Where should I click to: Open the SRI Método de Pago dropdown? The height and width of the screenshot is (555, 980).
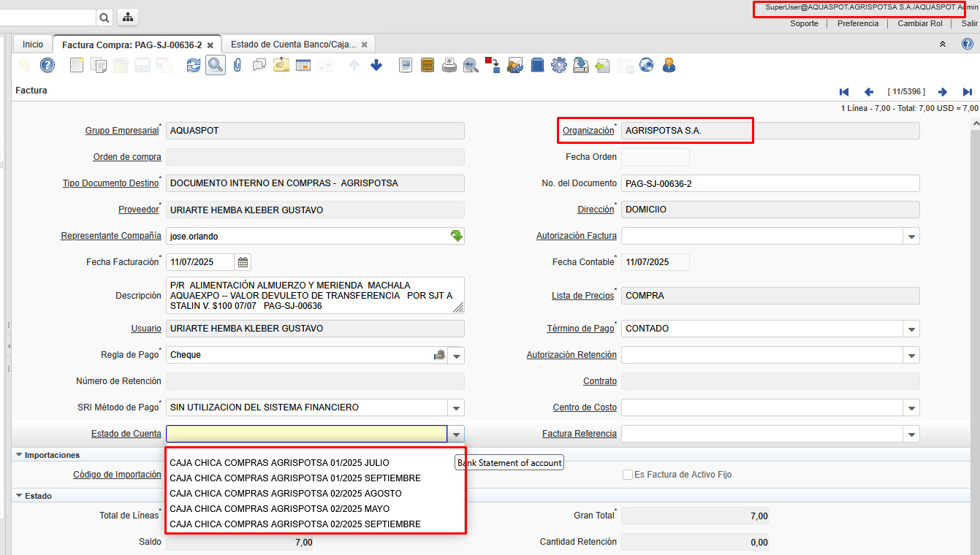[456, 408]
